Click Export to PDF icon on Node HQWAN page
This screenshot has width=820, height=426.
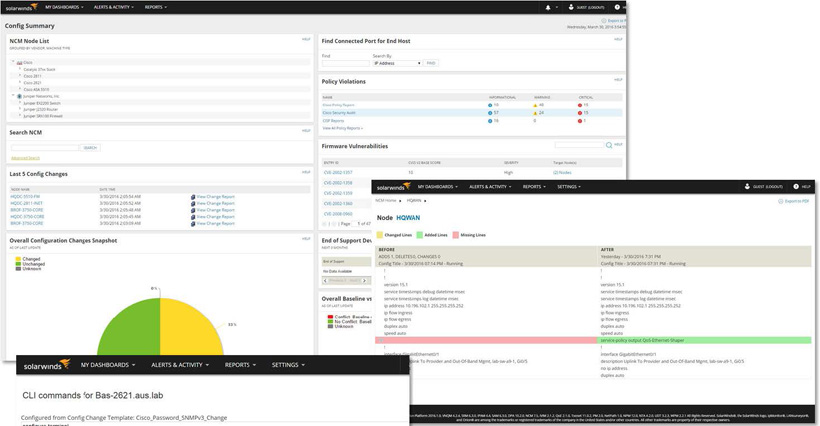(x=780, y=201)
